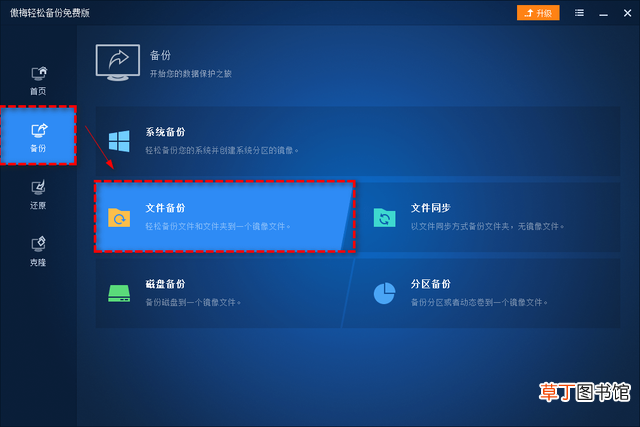This screenshot has width=640, height=427.
Task: Click the description 备份分区或者动态卷到一个镜像文件
Action: tap(479, 302)
